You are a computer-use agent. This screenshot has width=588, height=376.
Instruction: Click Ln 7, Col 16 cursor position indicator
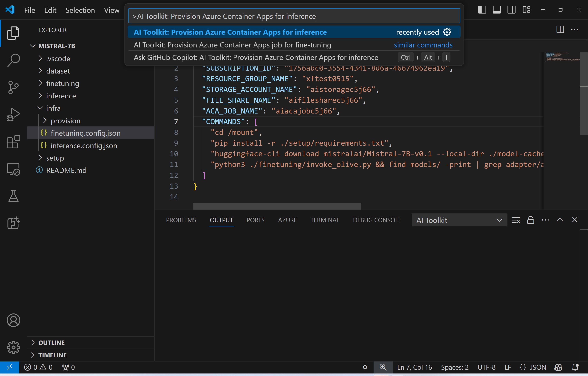coord(415,367)
